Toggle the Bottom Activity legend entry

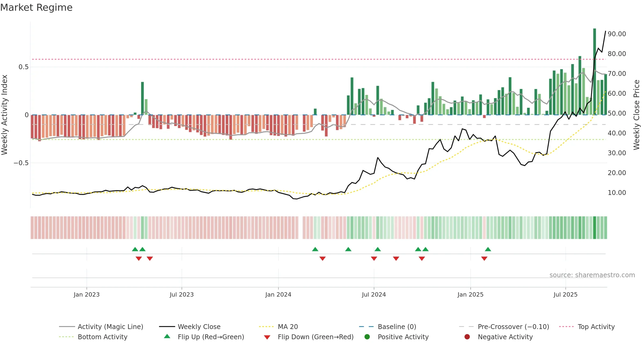point(93,337)
